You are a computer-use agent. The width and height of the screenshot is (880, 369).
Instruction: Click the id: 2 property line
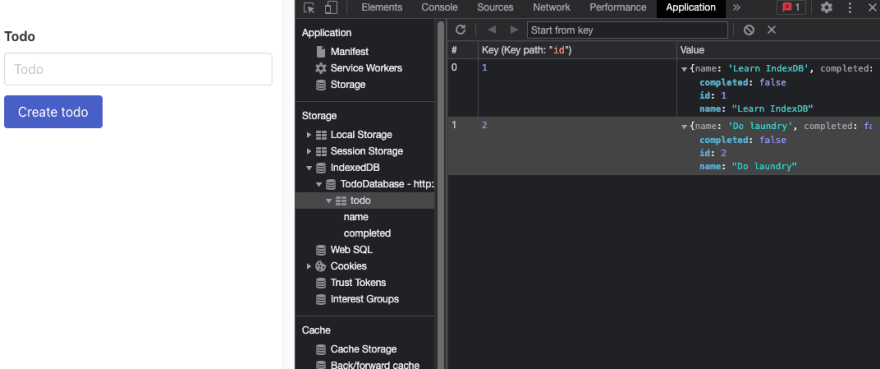[713, 153]
